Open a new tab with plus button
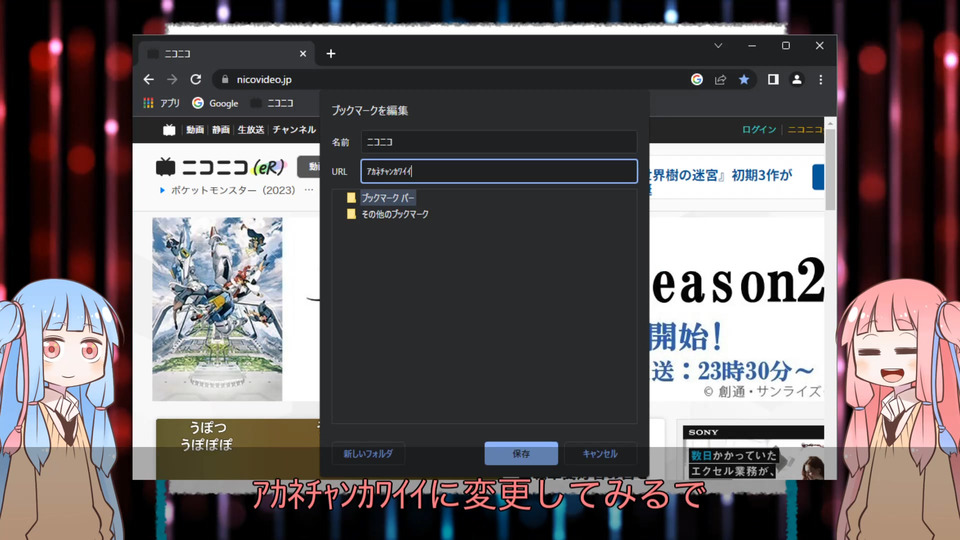This screenshot has height=540, width=960. click(x=331, y=54)
